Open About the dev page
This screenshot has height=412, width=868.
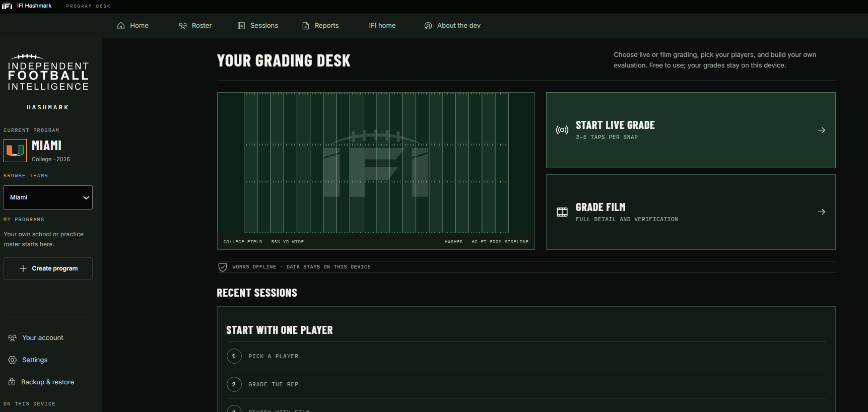pyautogui.click(x=452, y=26)
